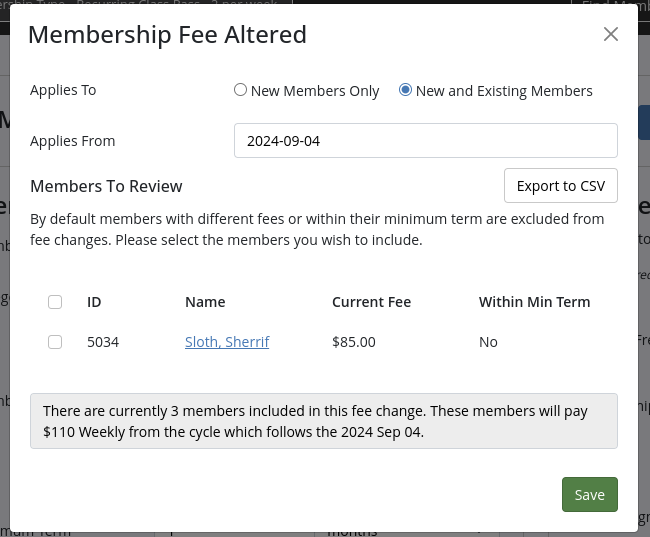Click the Applies From date field
Viewport: 650px width, 537px height.
pos(426,141)
